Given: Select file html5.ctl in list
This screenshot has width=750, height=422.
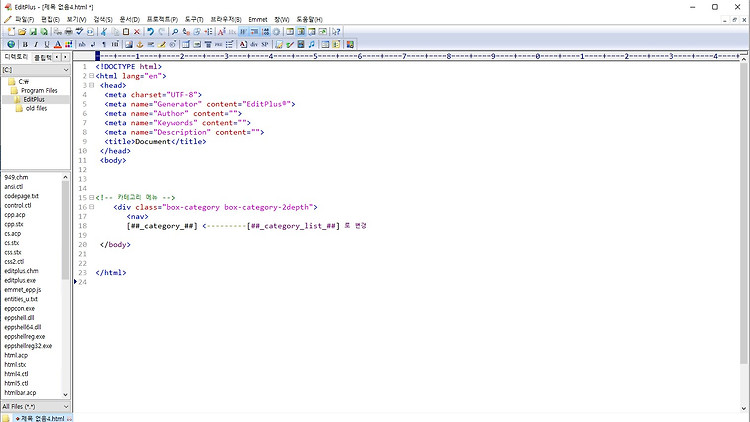Looking at the screenshot, I should tap(16, 383).
